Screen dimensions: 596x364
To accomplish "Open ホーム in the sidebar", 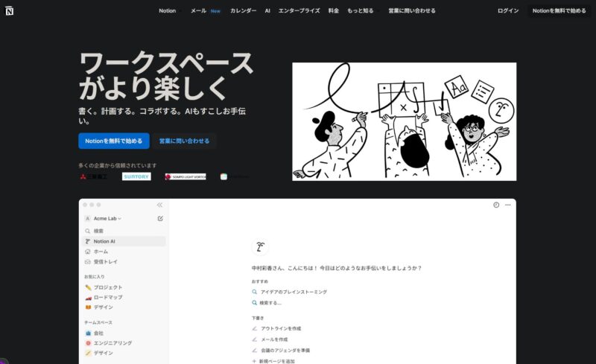I will click(124, 252).
